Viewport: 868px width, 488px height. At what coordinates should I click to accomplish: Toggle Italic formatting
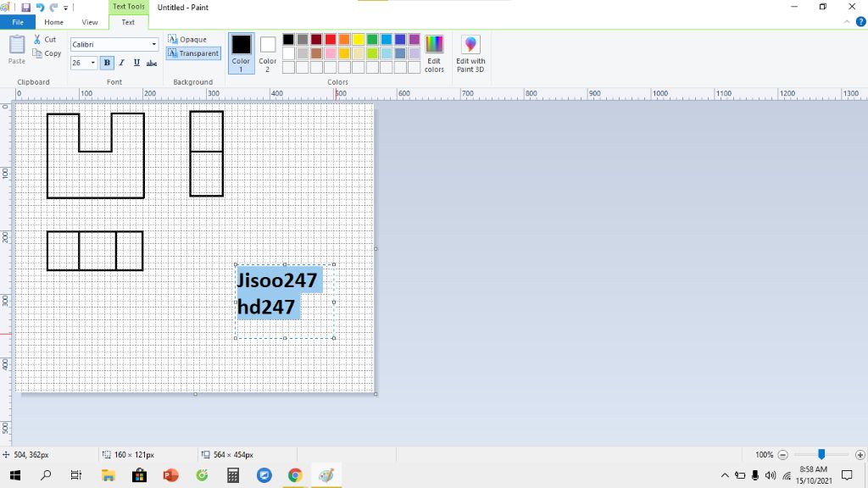(x=122, y=63)
